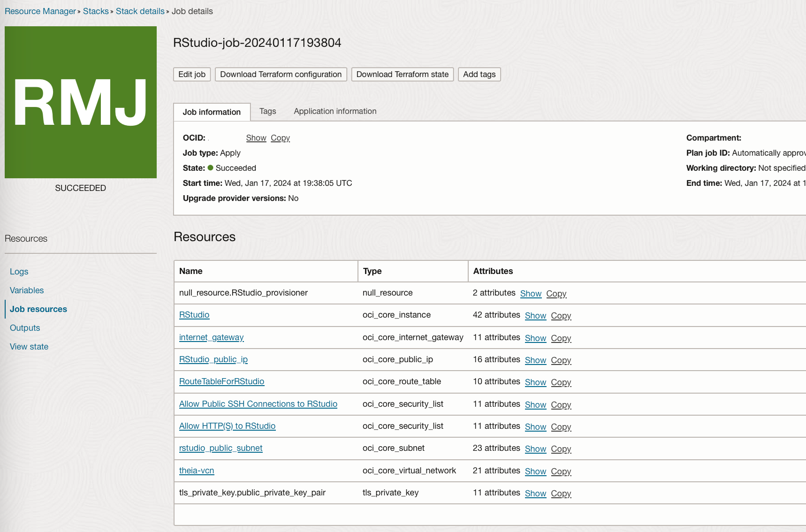Open the RStudio instance resource link
This screenshot has height=532, width=806.
pyautogui.click(x=194, y=315)
